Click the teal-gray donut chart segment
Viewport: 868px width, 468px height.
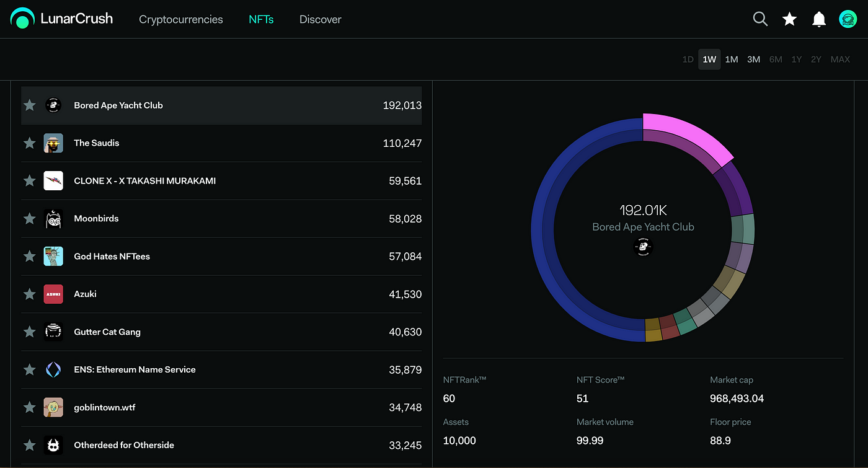click(743, 229)
